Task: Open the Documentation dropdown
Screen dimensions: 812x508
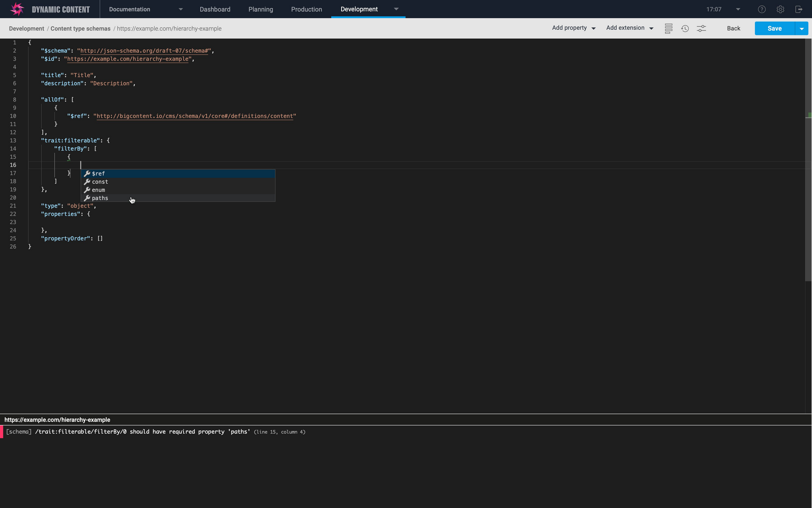Action: point(130,9)
